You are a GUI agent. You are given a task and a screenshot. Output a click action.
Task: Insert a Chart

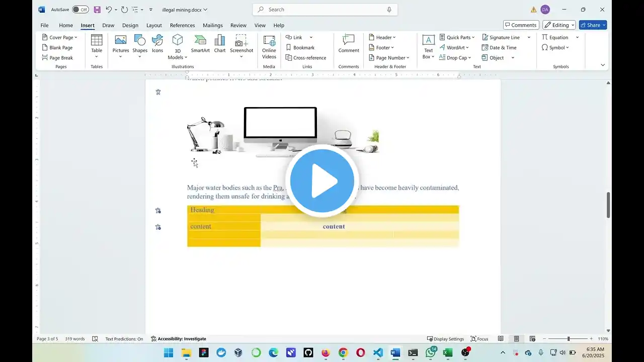pos(220,44)
